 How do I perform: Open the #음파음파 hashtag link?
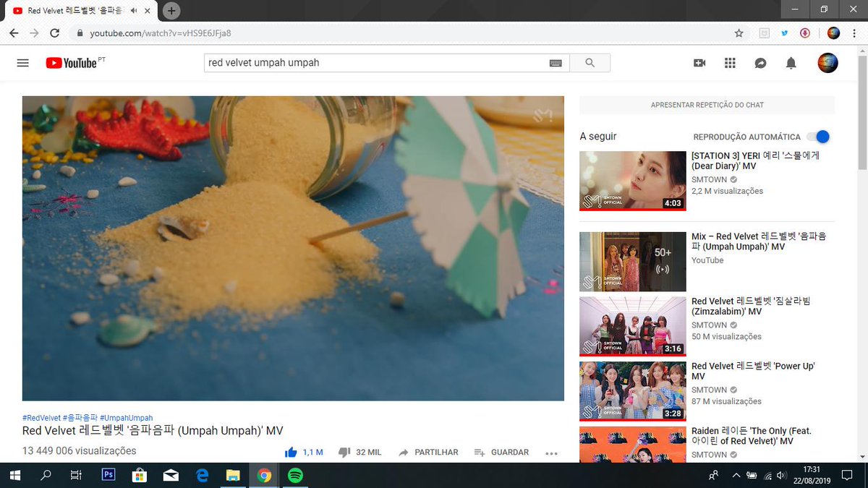coord(80,418)
